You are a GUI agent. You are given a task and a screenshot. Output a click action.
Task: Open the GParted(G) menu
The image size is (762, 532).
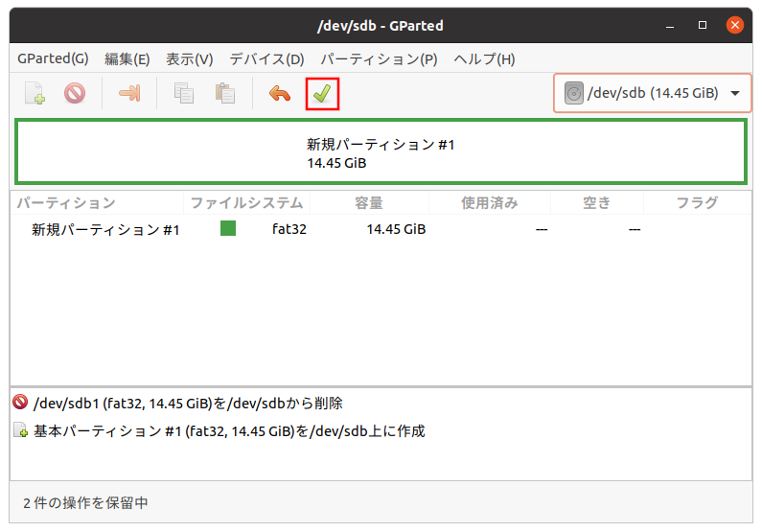click(x=53, y=58)
